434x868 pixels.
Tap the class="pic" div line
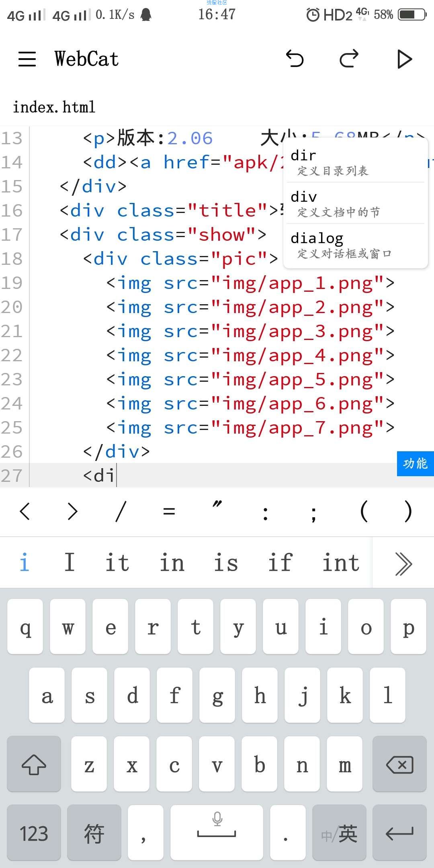pyautogui.click(x=180, y=259)
